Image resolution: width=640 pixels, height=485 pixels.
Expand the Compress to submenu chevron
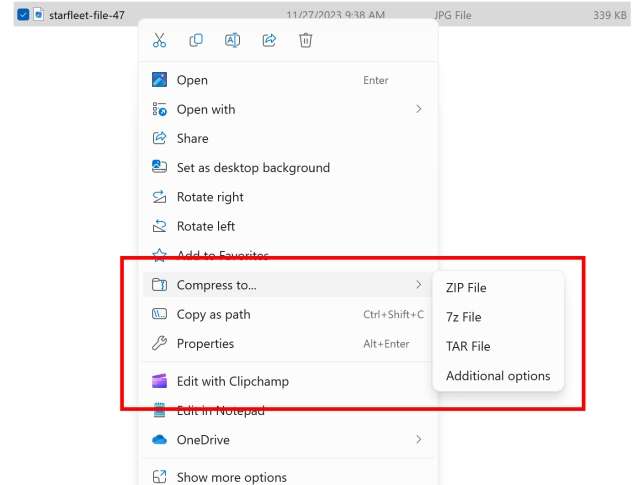click(x=418, y=285)
